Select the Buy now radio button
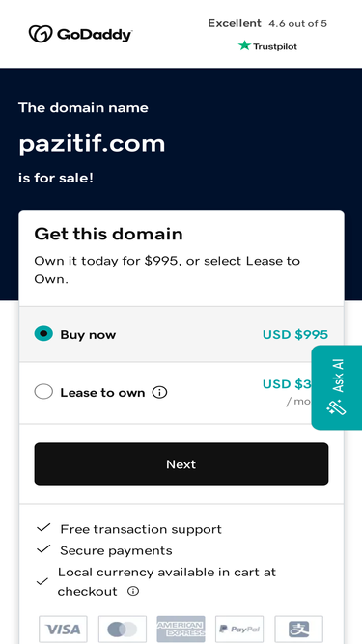The image size is (362, 644). pos(43,334)
